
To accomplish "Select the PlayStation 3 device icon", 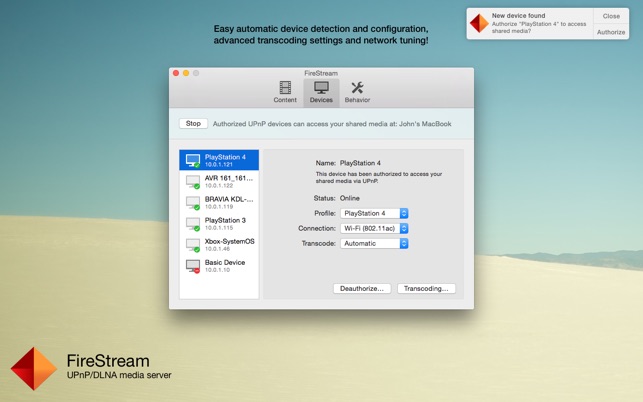I will pos(193,224).
